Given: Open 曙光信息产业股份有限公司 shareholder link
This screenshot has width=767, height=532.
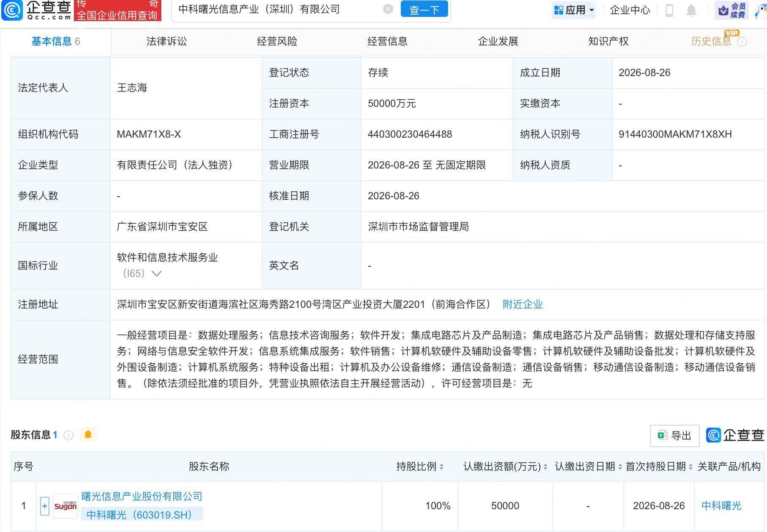Looking at the screenshot, I should 142,497.
